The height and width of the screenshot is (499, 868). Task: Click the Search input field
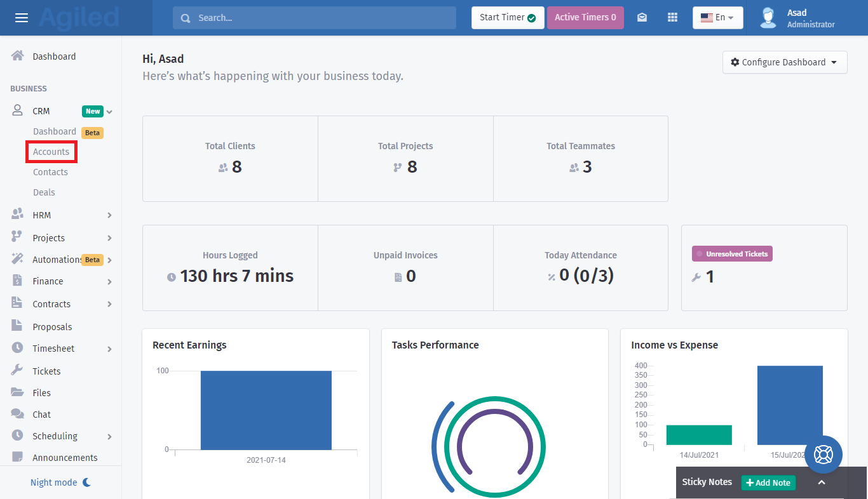point(315,18)
